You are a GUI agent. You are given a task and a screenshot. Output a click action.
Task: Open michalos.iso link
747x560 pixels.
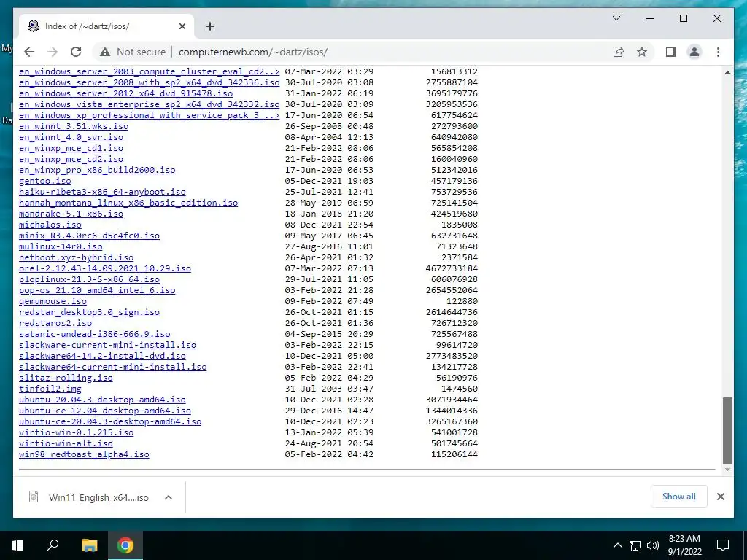(x=50, y=225)
